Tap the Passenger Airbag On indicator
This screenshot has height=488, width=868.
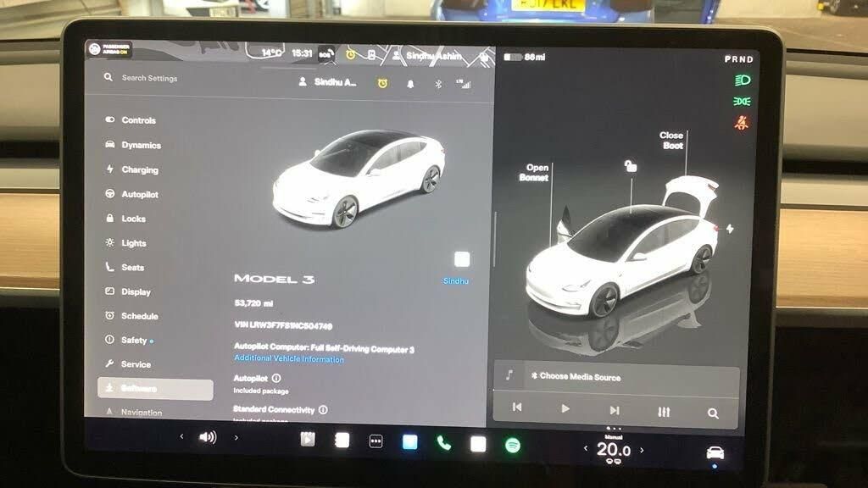(109, 49)
